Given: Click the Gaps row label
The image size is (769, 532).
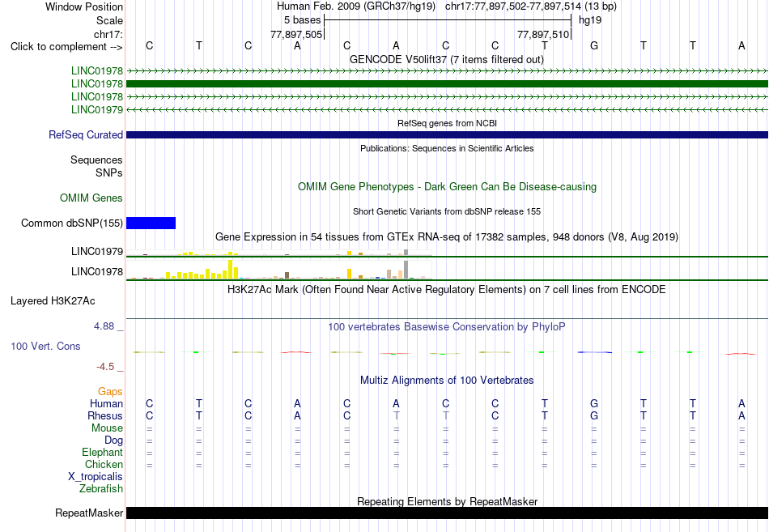Looking at the screenshot, I should tap(110, 392).
